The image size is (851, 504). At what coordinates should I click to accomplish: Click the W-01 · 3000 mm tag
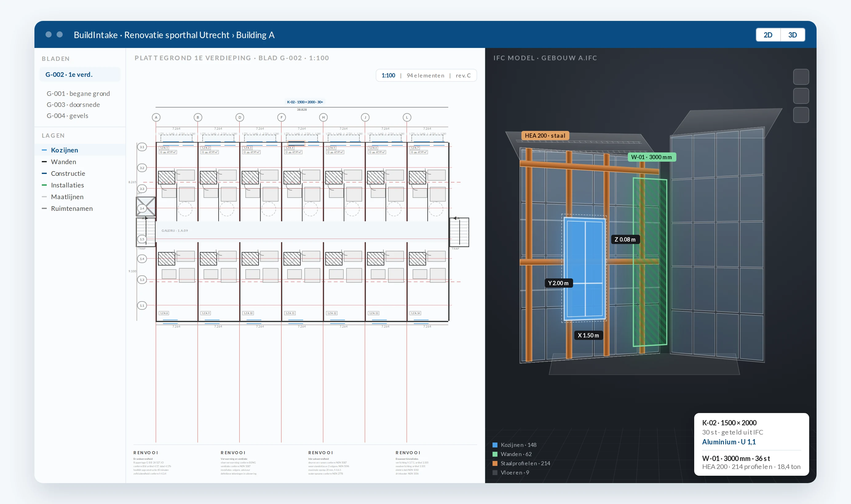(x=651, y=157)
